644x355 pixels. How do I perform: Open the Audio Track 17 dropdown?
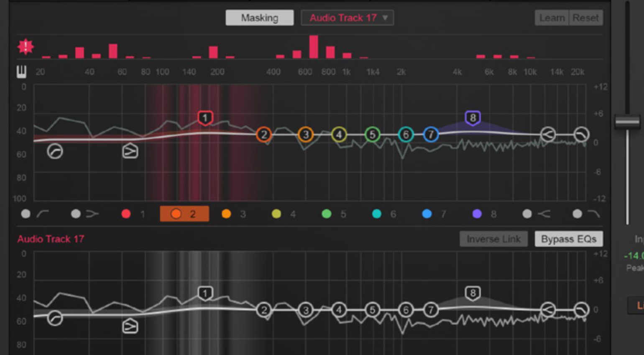point(348,18)
